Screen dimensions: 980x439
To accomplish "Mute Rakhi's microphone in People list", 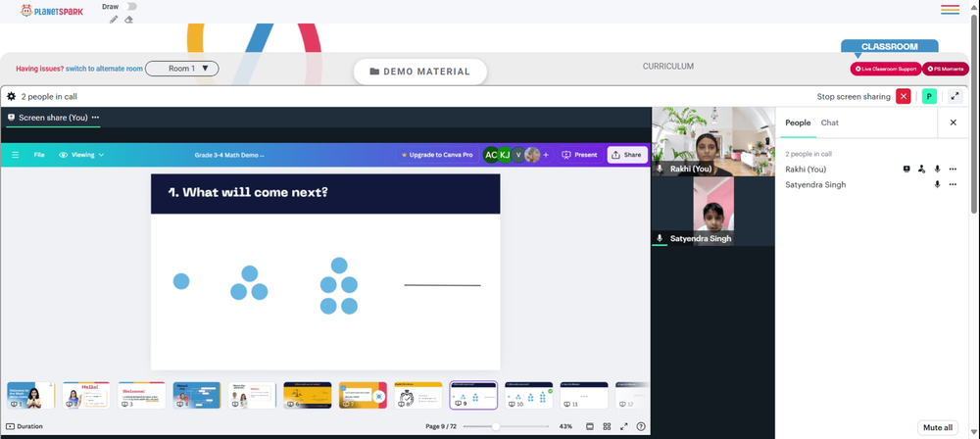I will pyautogui.click(x=937, y=169).
